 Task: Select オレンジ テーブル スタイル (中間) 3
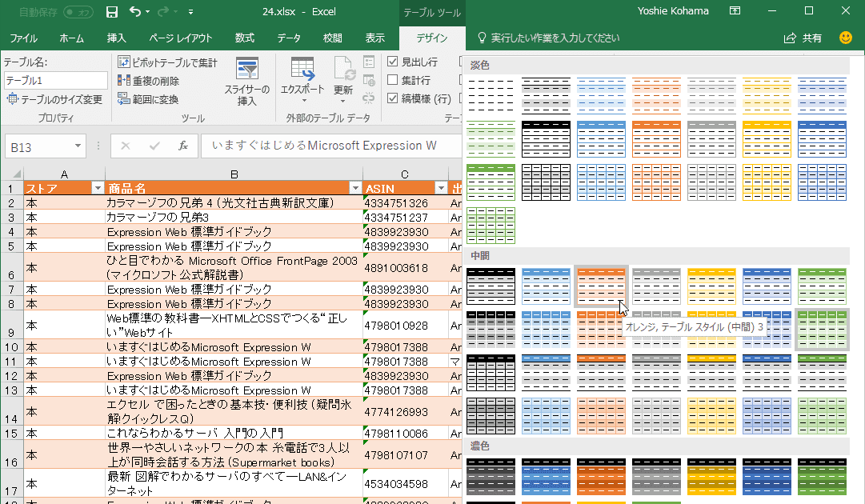[601, 286]
